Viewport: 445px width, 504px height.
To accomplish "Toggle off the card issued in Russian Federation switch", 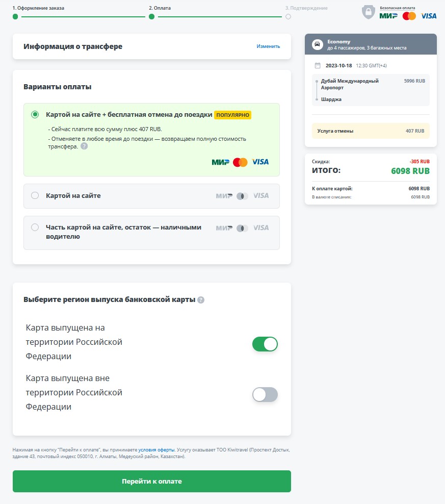I will (265, 344).
